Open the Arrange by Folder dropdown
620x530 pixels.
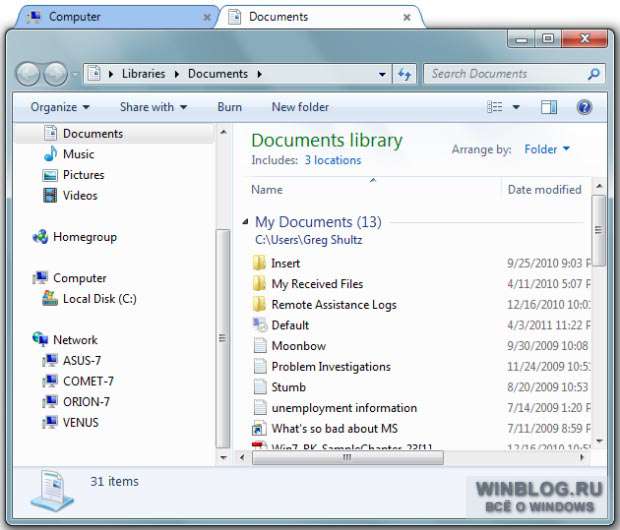(547, 149)
